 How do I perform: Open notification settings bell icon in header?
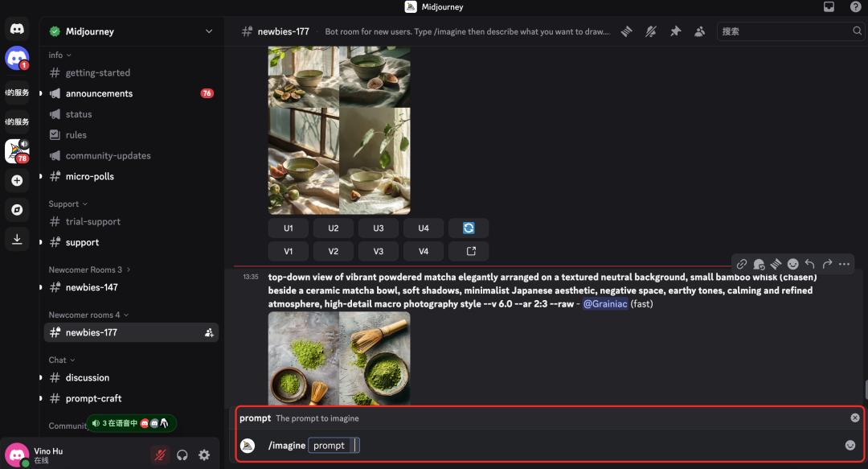tap(650, 31)
